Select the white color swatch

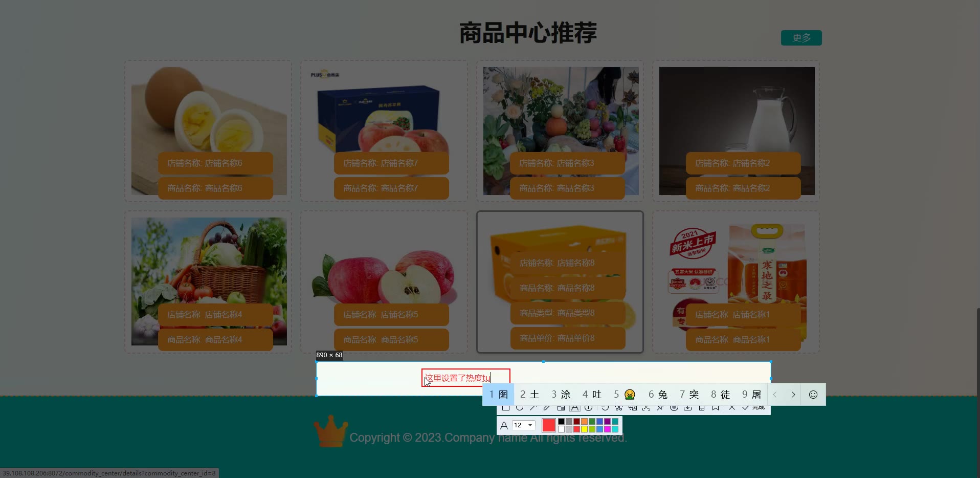point(561,429)
